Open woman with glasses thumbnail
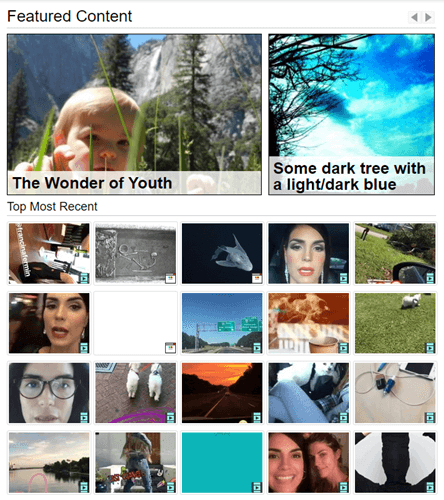444x500 pixels. pyautogui.click(x=49, y=393)
